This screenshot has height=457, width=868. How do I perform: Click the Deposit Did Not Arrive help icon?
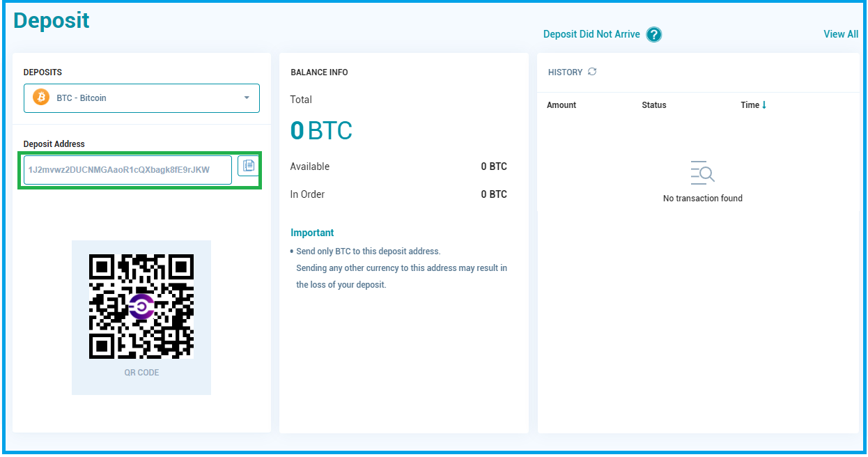(653, 34)
